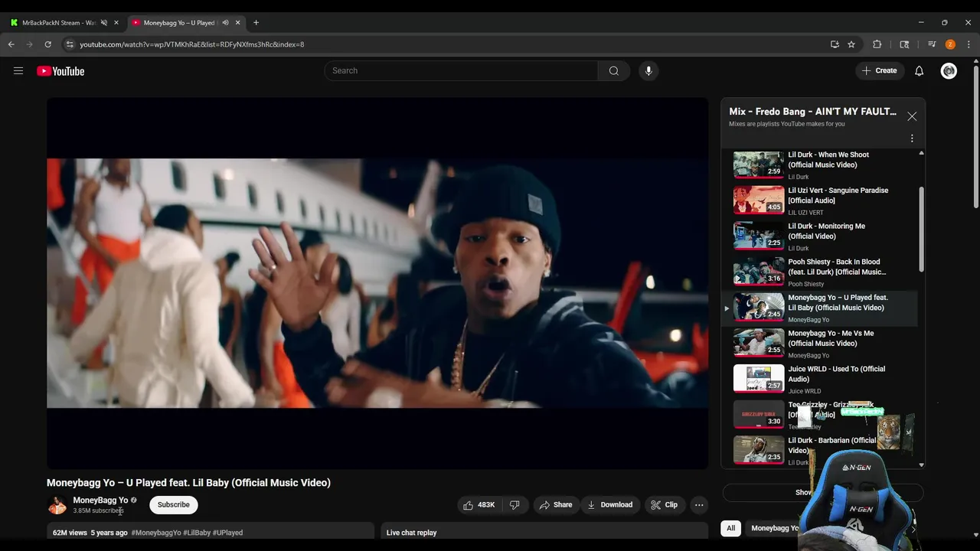Open the Mix playlist options menu
The image size is (980, 551).
pos(912,139)
